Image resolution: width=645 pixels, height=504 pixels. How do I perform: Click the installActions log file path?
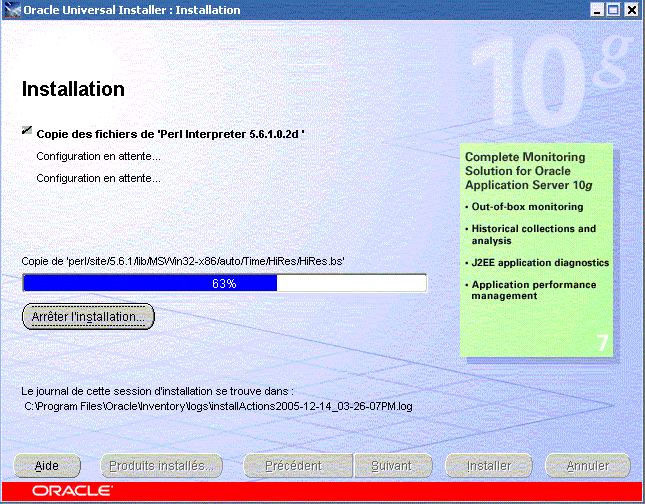[x=218, y=407]
